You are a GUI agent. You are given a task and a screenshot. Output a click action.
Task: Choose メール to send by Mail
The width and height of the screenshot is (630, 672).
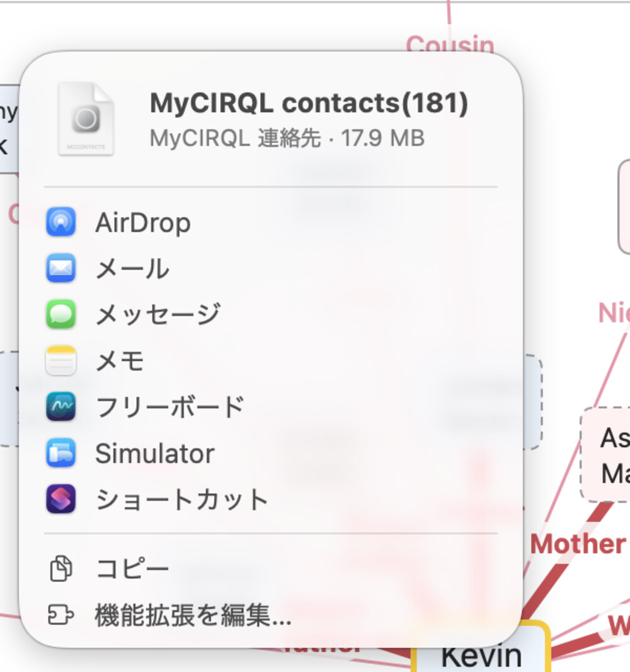pyautogui.click(x=132, y=269)
